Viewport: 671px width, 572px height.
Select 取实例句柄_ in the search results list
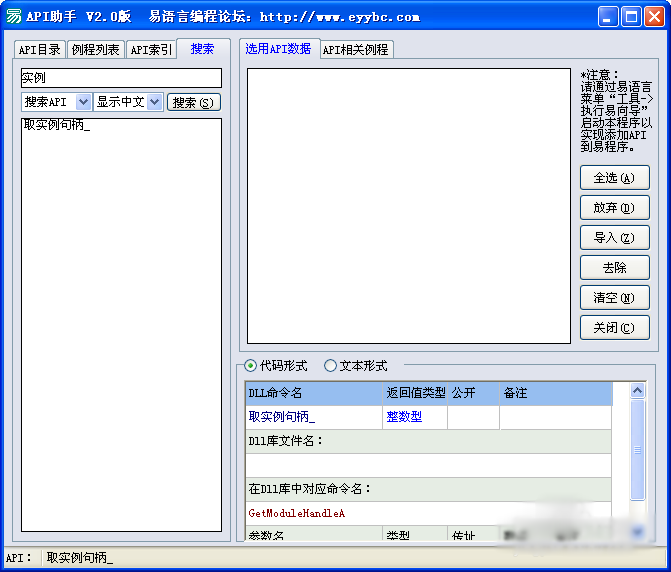click(x=56, y=126)
